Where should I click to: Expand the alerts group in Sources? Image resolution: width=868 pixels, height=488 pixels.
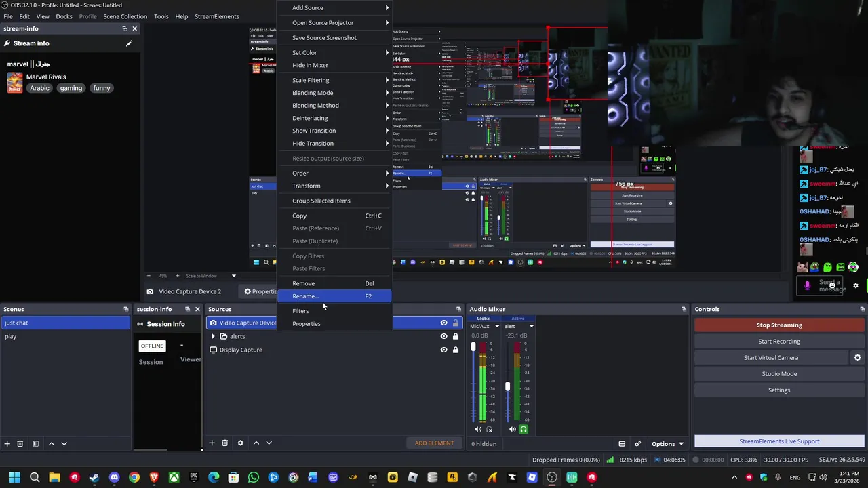click(213, 336)
